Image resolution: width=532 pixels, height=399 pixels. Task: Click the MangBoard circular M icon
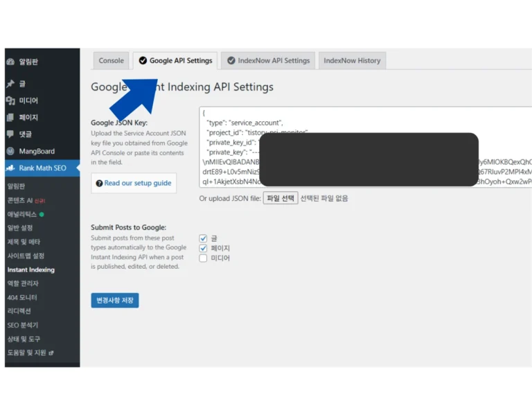[10, 151]
